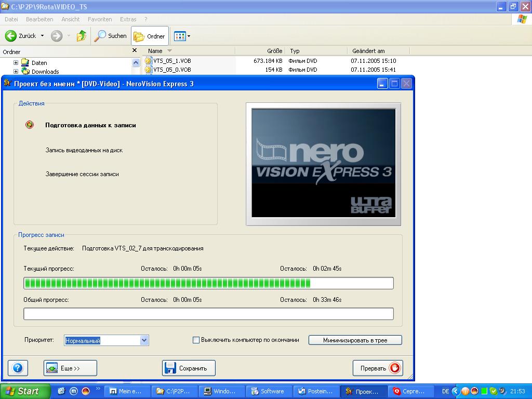Viewport: 532px width, 399px height.
Task: Click the Общий прогресс empty progress bar
Action: [x=208, y=314]
